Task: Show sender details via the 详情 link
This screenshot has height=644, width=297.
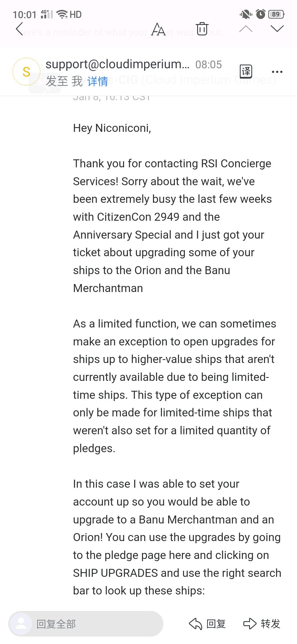Action: (x=98, y=81)
